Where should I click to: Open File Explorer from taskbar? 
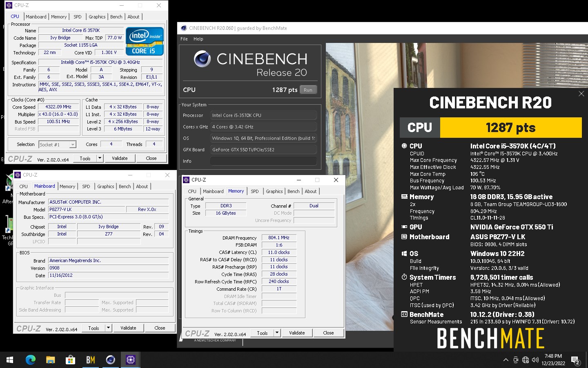[x=50, y=360]
